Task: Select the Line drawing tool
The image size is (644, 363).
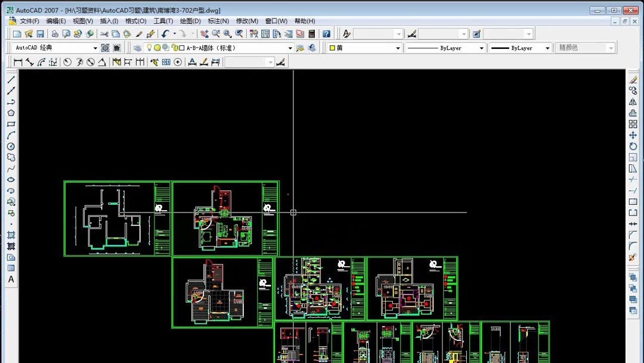Action: click(x=11, y=80)
